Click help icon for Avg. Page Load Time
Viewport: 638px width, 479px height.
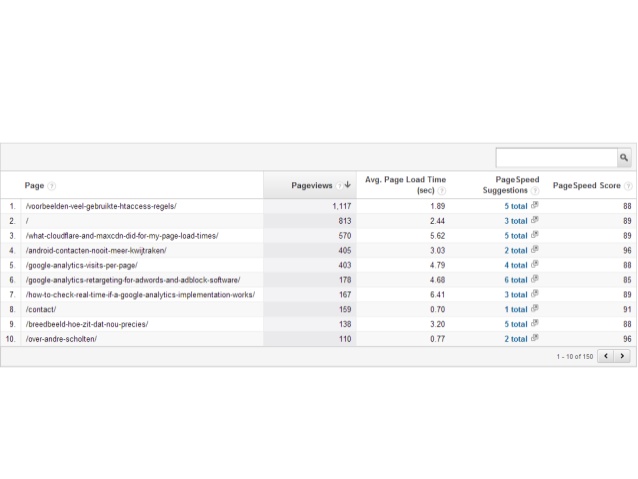click(441, 190)
